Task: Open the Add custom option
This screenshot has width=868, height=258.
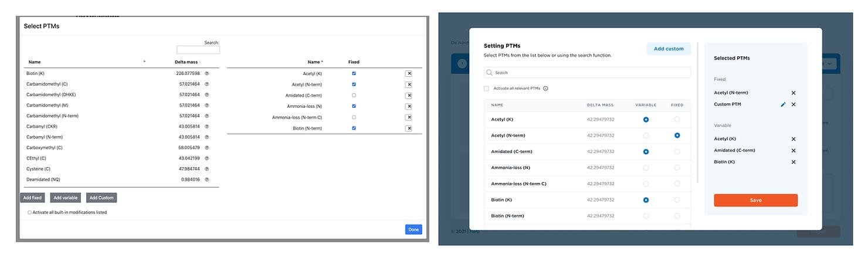Action: pyautogui.click(x=669, y=49)
